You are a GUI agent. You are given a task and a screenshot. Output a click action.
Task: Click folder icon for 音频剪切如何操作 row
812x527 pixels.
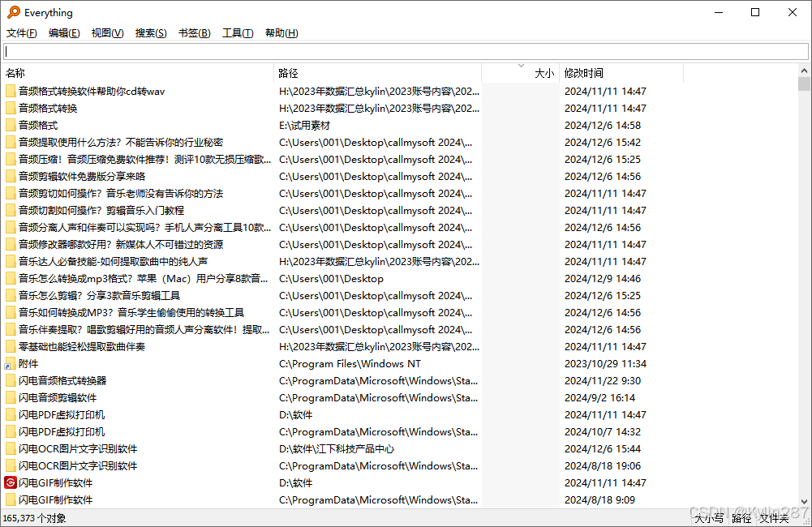pos(11,194)
